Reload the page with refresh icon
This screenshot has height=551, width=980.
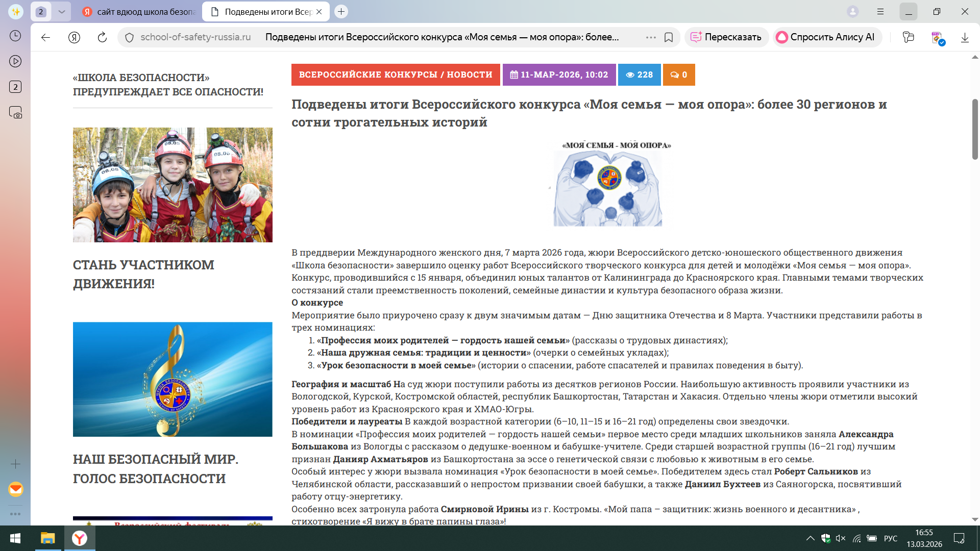[x=102, y=37]
